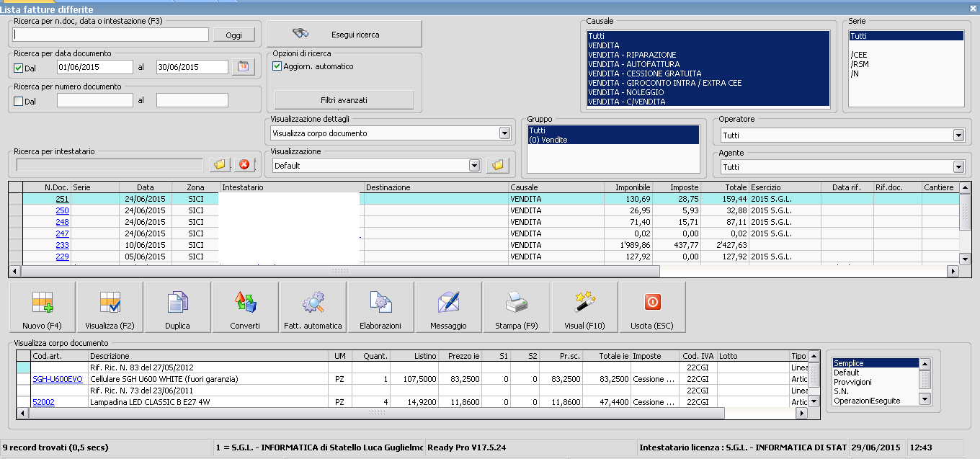
Task: Clear the intestatario with red X icon
Action: 244,165
